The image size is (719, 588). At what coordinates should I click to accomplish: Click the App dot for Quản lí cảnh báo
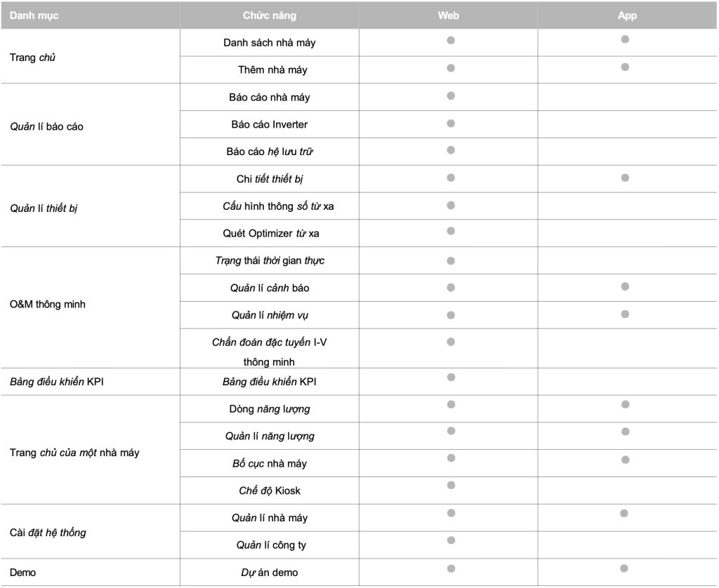pyautogui.click(x=625, y=286)
